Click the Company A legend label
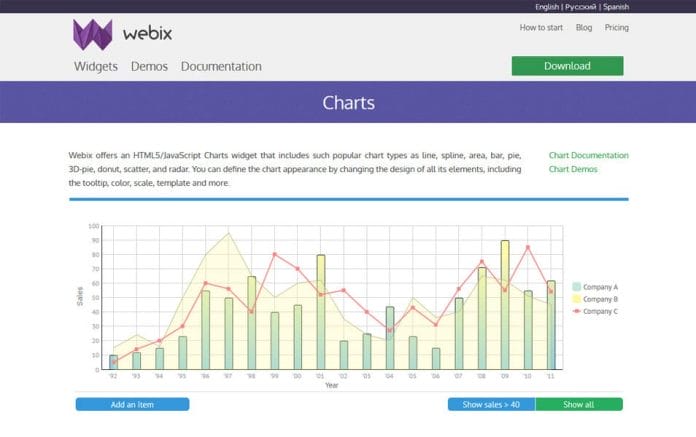Screen dimensions: 696x437 coord(600,287)
